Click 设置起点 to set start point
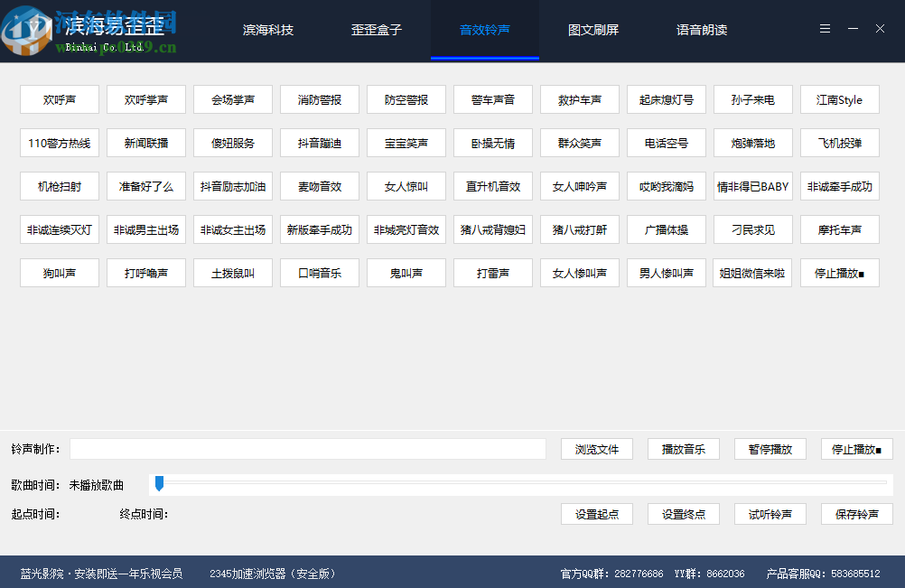This screenshot has width=905, height=588. pos(596,513)
